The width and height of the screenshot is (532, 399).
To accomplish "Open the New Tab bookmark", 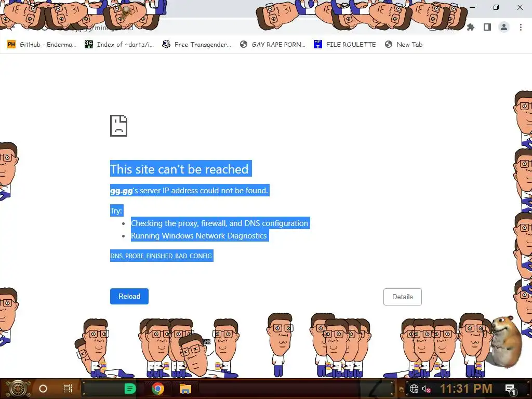I will click(x=404, y=45).
